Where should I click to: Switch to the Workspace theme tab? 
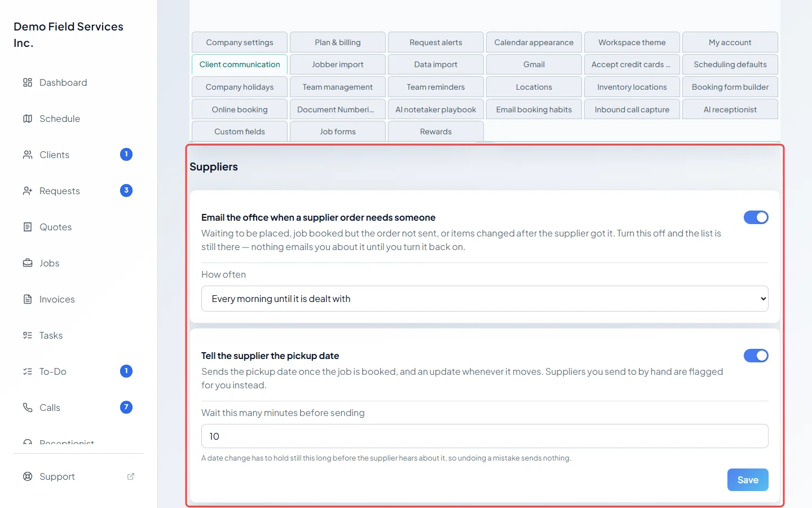click(x=632, y=42)
